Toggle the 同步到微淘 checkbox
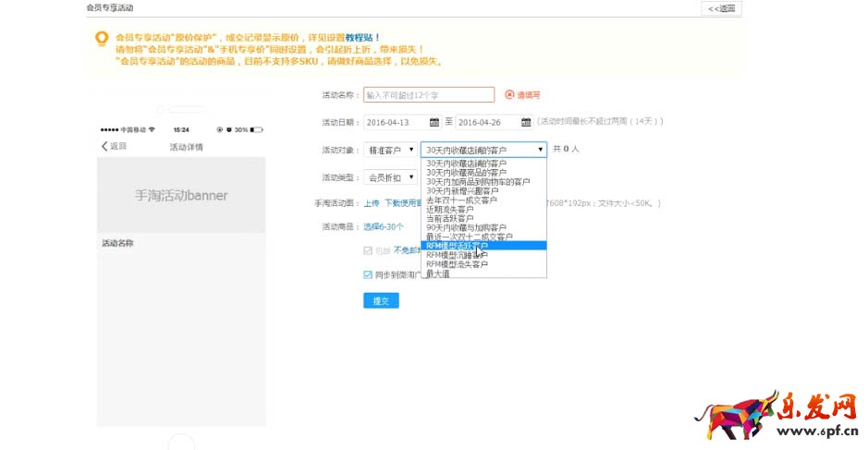Viewport: 868px width, 450px height. tap(369, 274)
